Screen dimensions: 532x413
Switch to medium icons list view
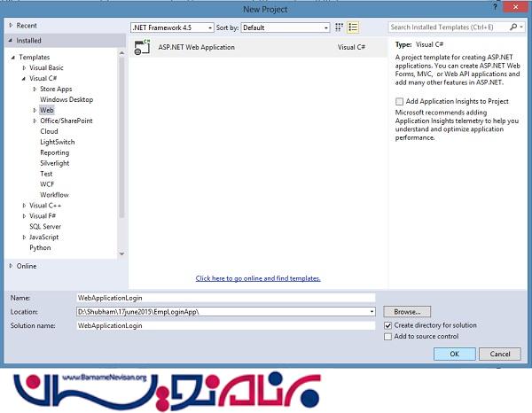(352, 27)
